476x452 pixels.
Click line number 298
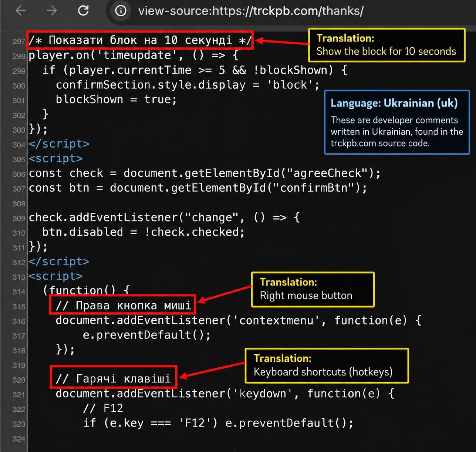pyautogui.click(x=19, y=56)
